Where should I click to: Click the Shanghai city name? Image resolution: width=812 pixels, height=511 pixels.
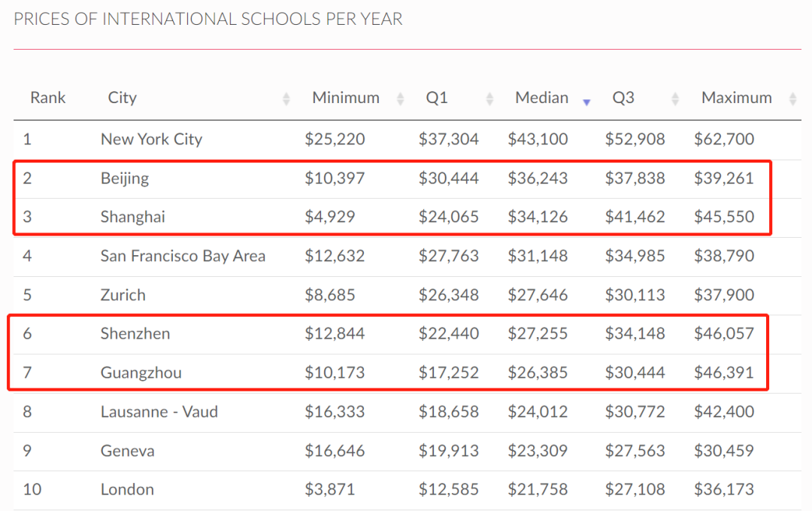(133, 217)
